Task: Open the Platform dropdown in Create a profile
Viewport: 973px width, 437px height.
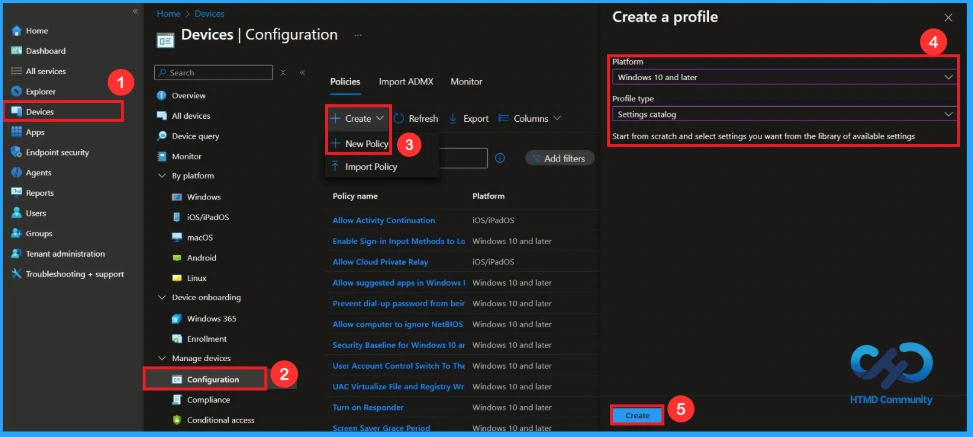Action: click(784, 78)
